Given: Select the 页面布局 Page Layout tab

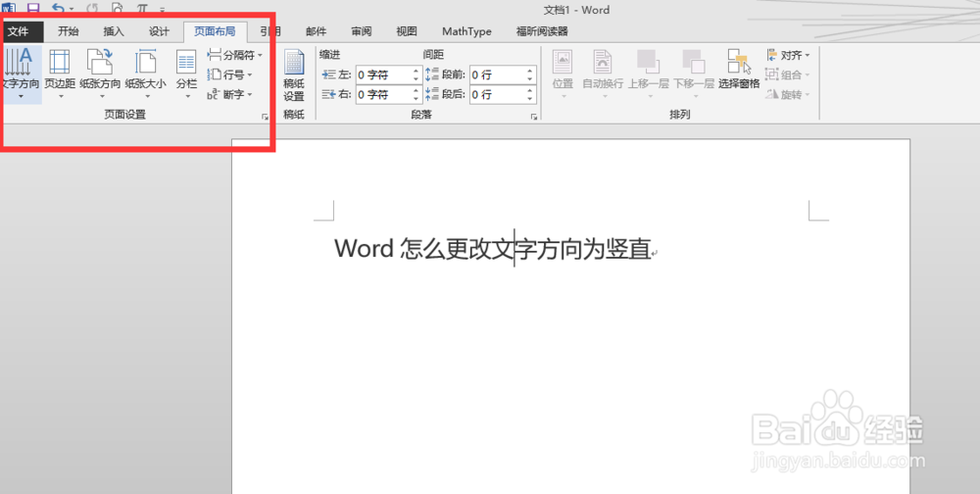Looking at the screenshot, I should tap(215, 31).
